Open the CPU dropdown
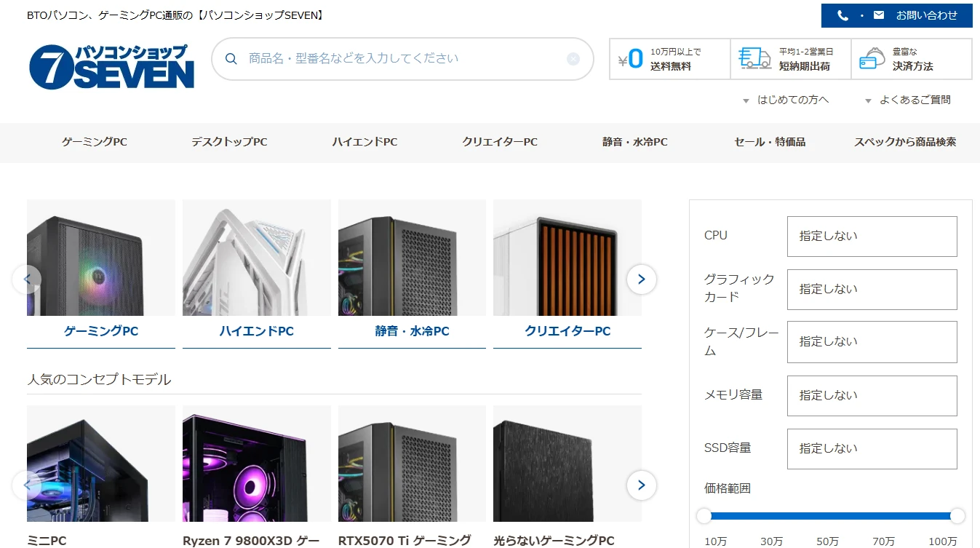980x548 pixels. tap(872, 236)
